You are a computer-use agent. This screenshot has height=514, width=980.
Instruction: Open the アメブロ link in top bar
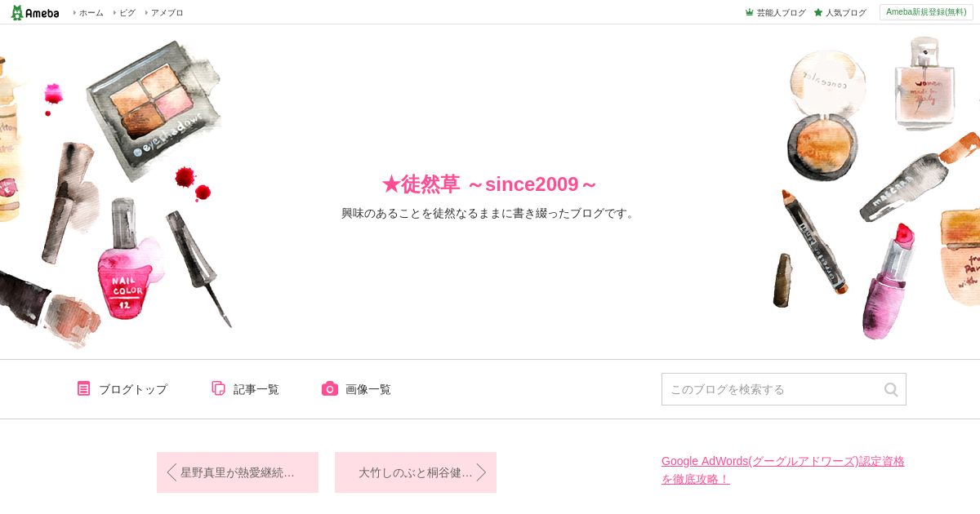[167, 12]
